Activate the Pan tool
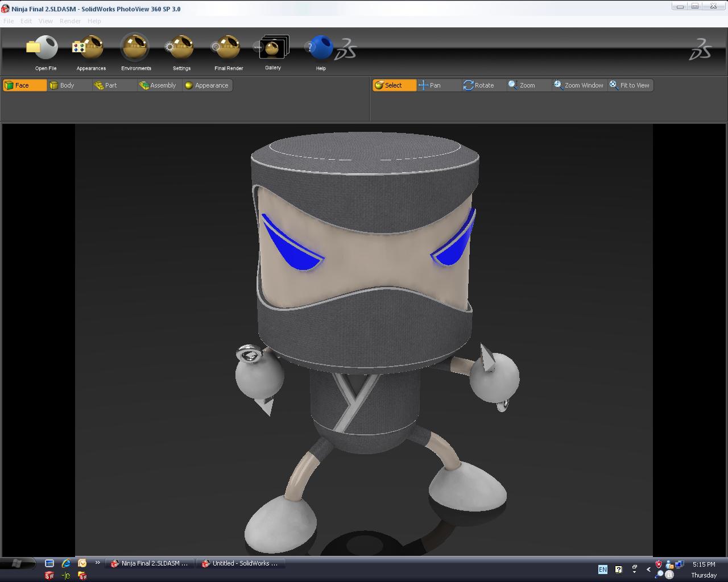Viewport: 728px width, 582px height. click(x=439, y=85)
